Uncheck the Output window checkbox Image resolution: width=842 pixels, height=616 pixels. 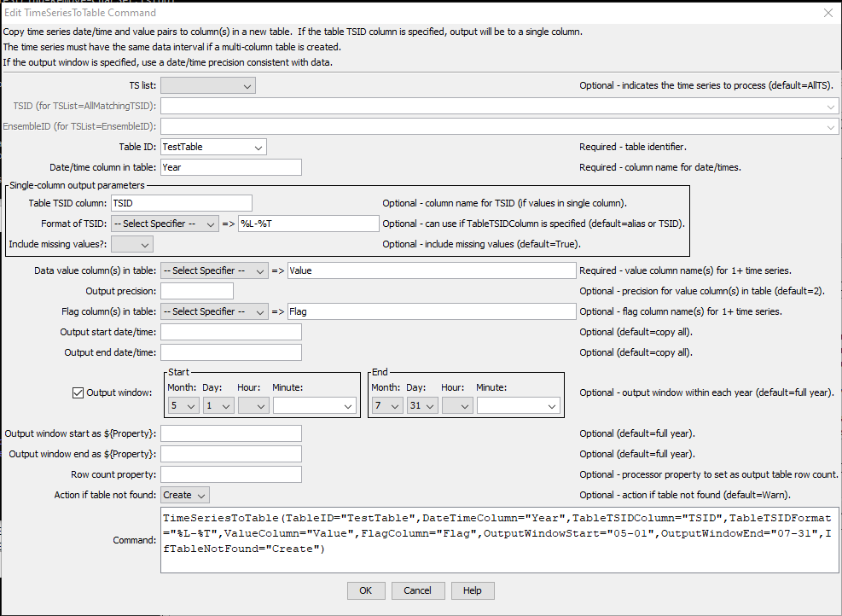(78, 392)
